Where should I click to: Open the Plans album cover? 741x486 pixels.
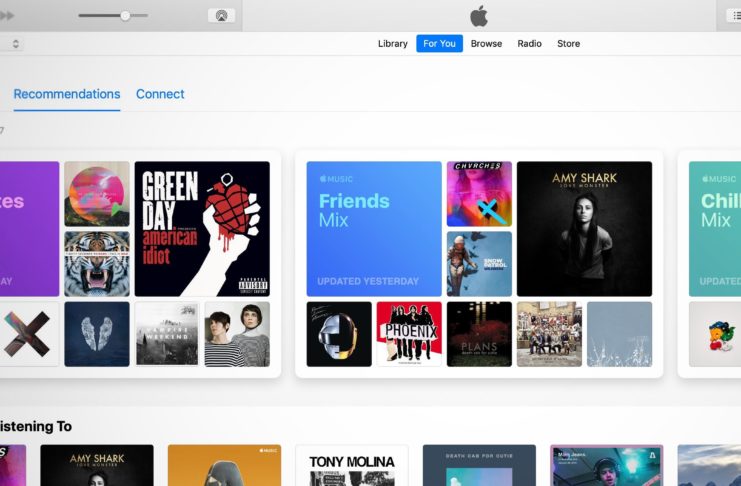[x=479, y=334]
